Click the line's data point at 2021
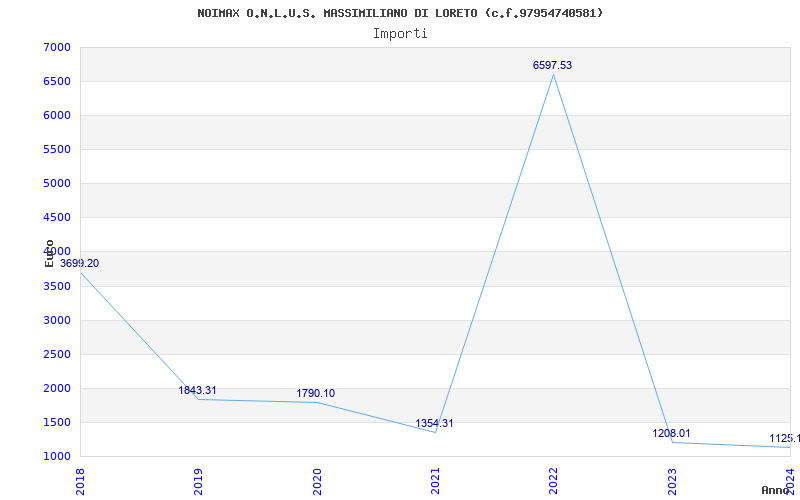Screen dimensions: 800x500 (x=435, y=432)
